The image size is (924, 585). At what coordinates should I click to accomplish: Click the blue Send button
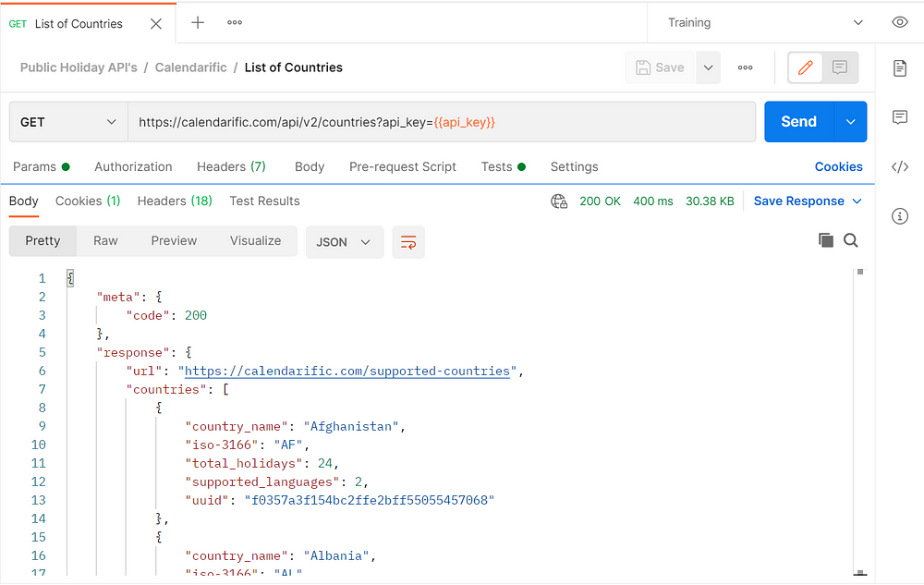click(798, 122)
